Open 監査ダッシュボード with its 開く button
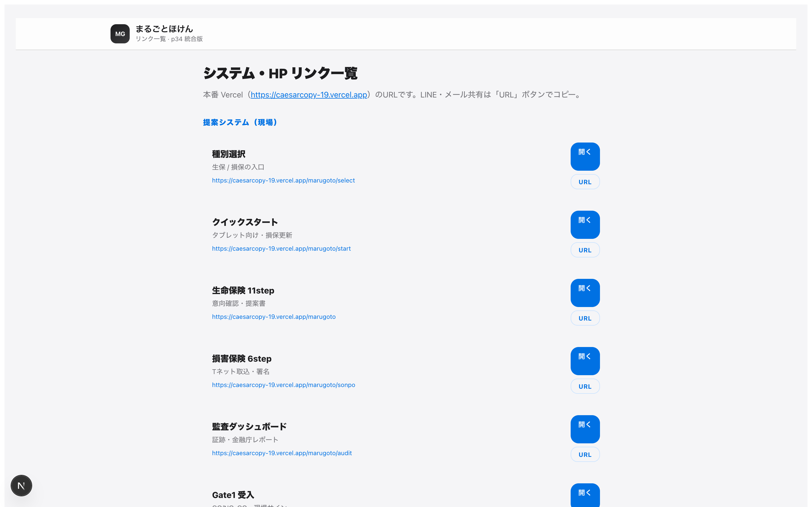 pos(585,429)
